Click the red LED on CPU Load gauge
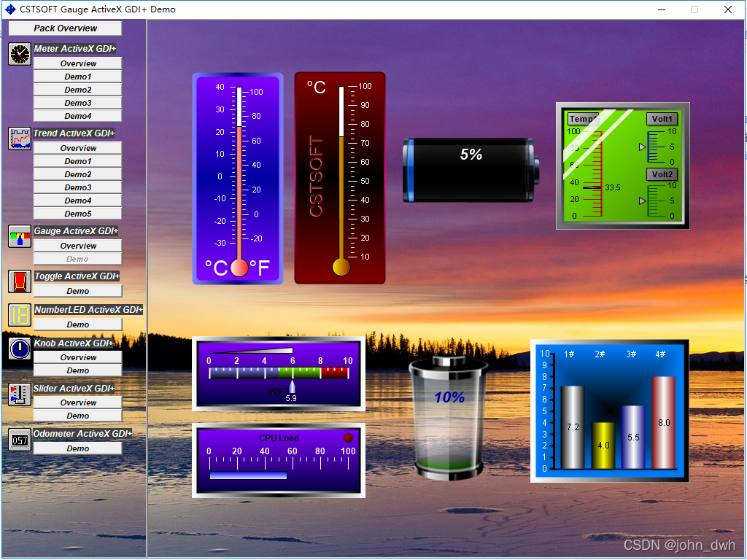The width and height of the screenshot is (747, 560). [348, 437]
